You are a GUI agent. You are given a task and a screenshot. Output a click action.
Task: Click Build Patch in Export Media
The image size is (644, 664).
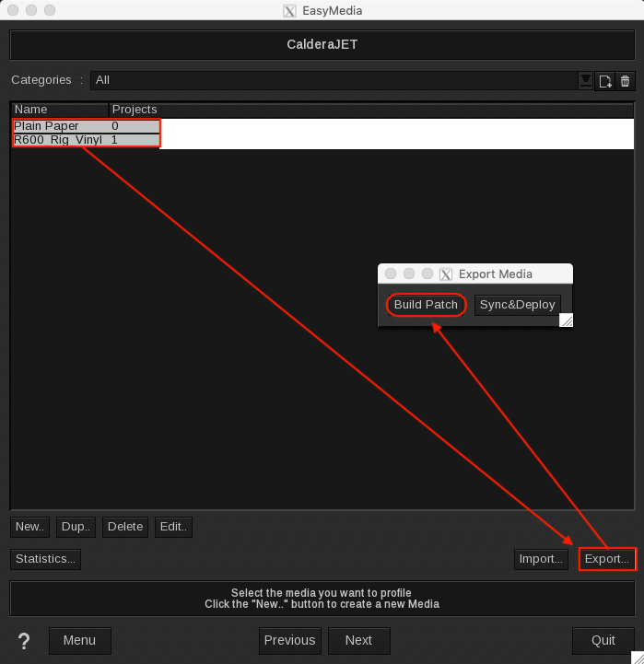click(x=426, y=305)
